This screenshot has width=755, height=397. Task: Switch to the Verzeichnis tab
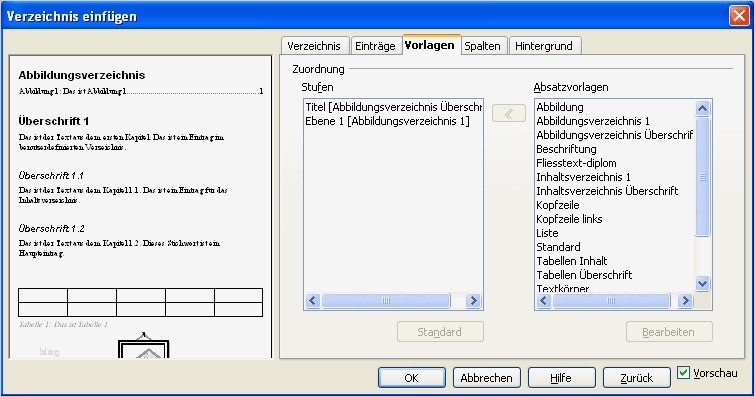coord(314,46)
